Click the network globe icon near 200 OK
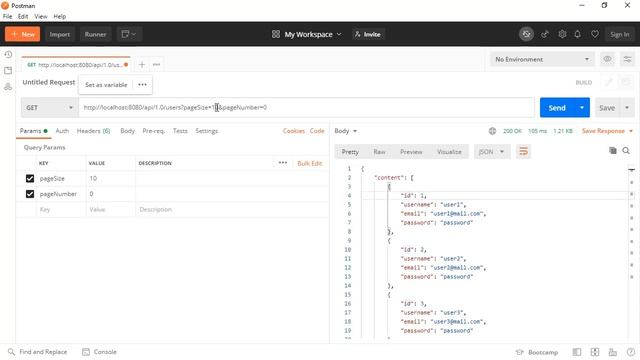This screenshot has height=360, width=640. [492, 131]
